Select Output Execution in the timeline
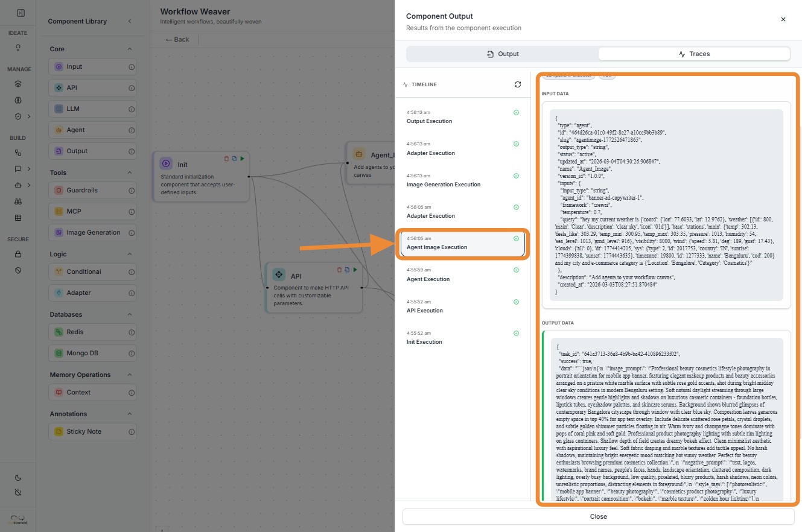The height and width of the screenshot is (532, 802). [462, 117]
